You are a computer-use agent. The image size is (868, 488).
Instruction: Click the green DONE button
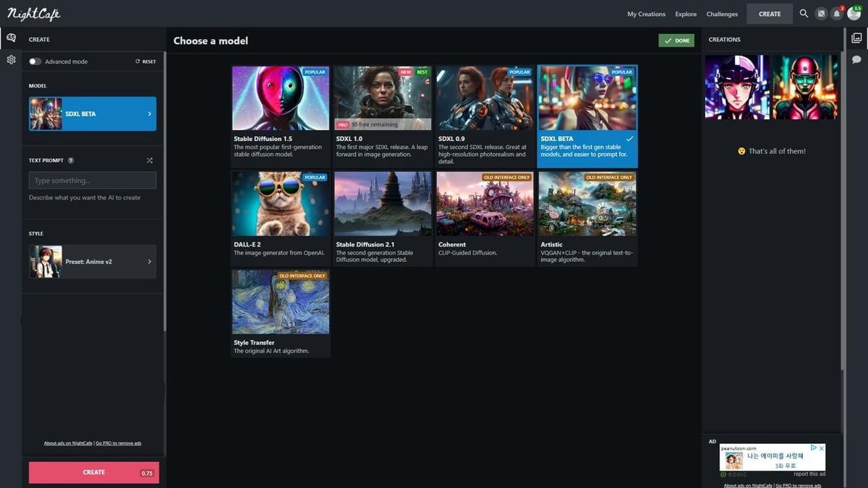[676, 40]
